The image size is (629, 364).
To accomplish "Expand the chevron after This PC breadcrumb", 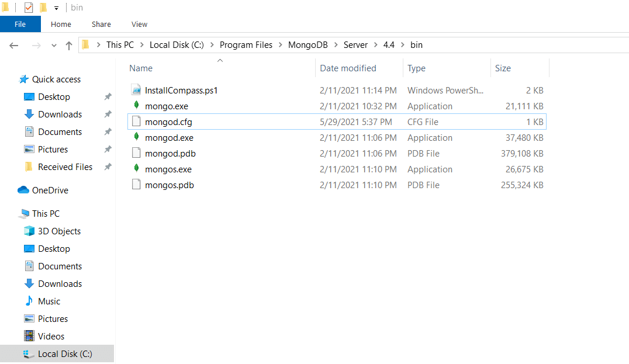I will [142, 45].
